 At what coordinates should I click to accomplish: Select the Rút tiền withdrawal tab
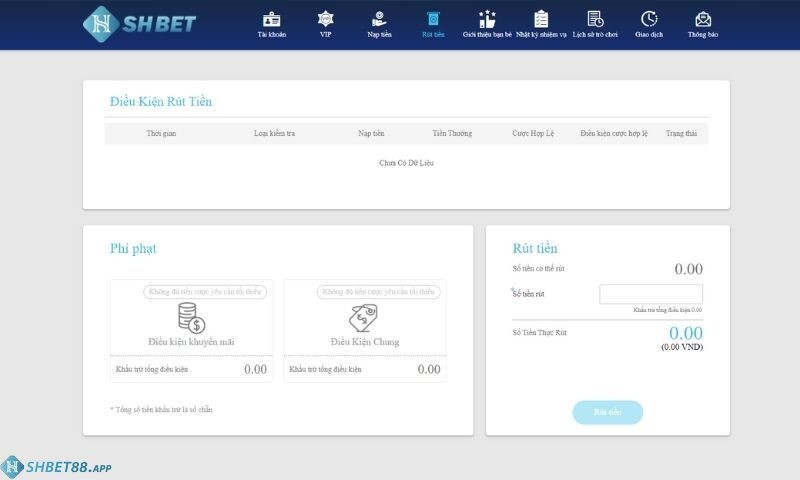pyautogui.click(x=433, y=20)
